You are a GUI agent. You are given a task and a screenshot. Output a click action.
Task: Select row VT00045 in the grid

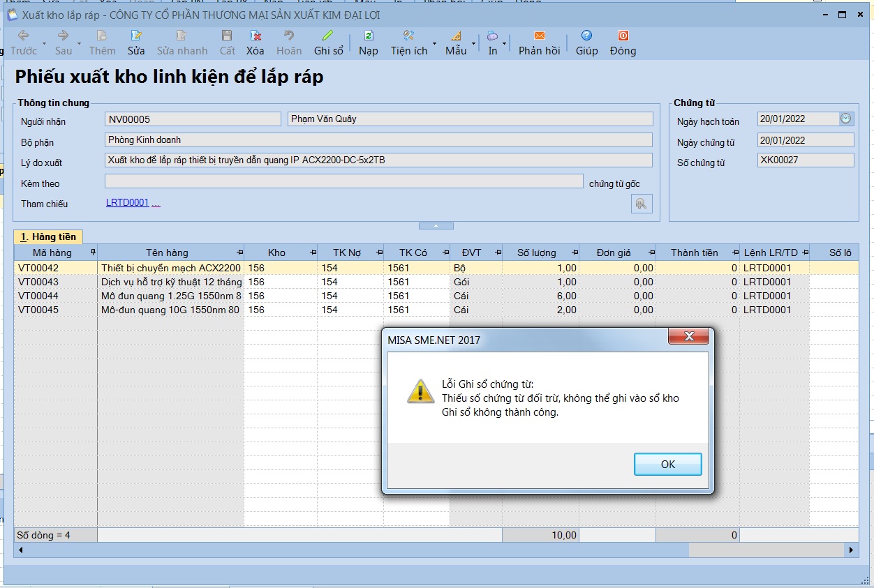(x=436, y=310)
